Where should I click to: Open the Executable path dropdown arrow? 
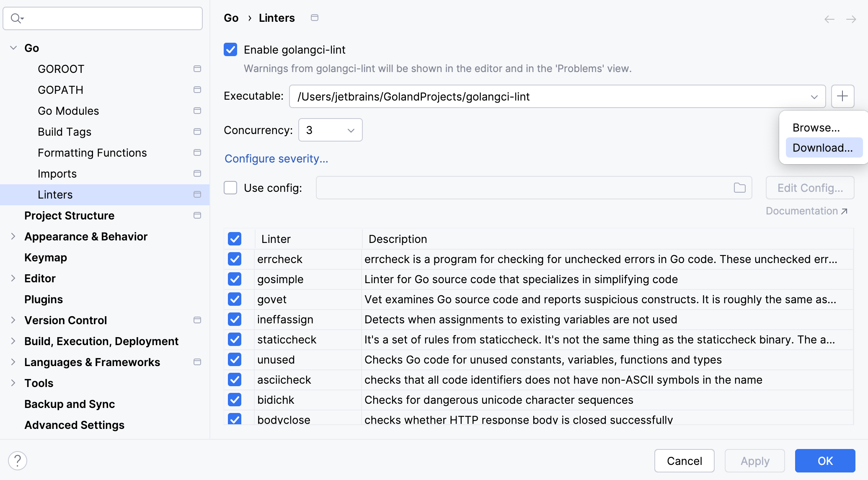click(814, 96)
